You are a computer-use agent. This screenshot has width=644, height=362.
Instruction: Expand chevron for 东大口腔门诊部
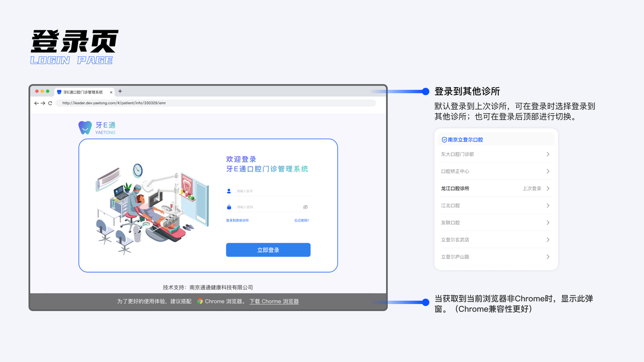[548, 154]
